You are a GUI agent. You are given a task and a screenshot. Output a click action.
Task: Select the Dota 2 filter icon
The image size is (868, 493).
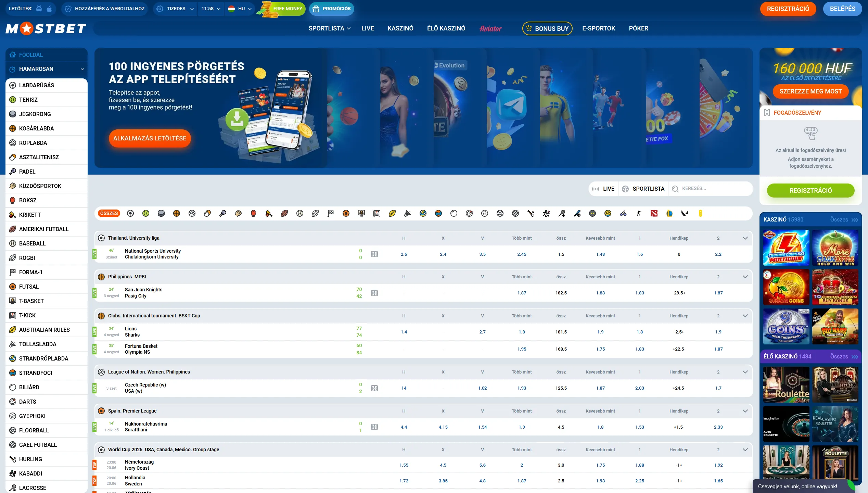654,213
